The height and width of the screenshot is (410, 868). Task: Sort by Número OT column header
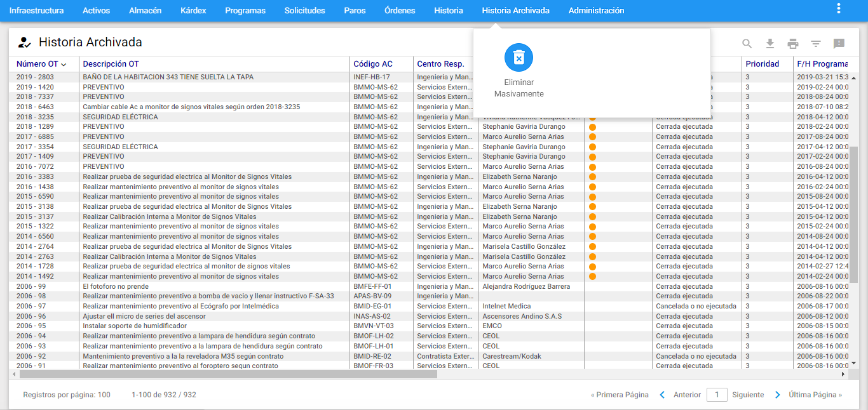point(41,64)
